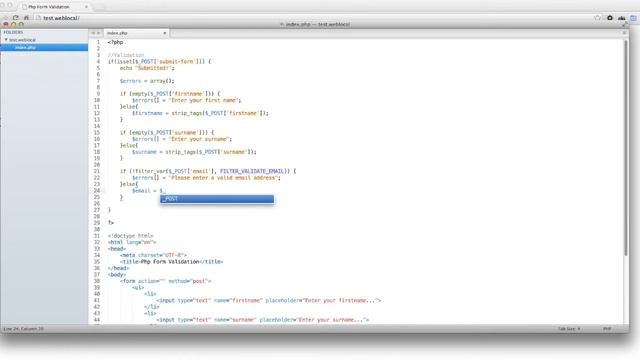Click FILTER_VALIDATE_EMAIL constant in line 21
Viewport: 640px width, 360px height.
click(252, 171)
